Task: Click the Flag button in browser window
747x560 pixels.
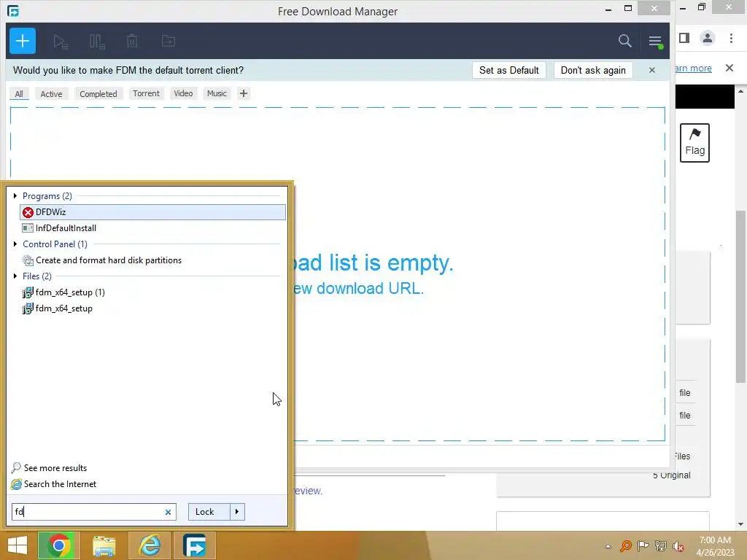Action: coord(694,143)
